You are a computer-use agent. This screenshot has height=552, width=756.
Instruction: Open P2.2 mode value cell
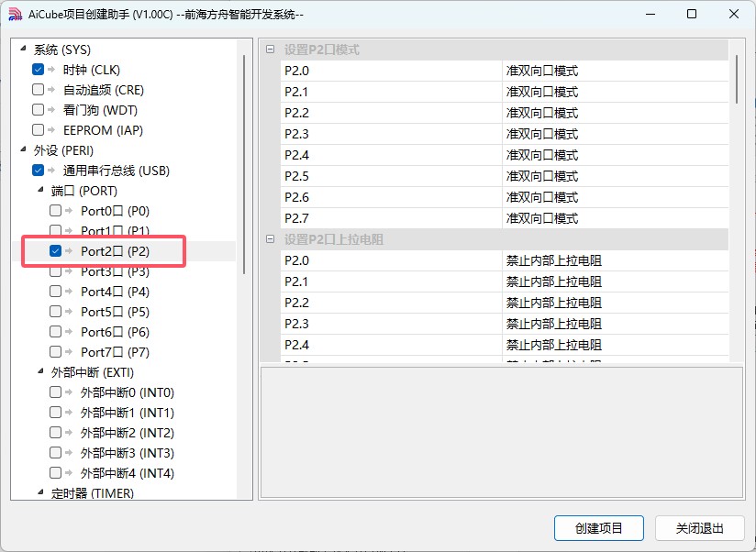click(x=615, y=113)
